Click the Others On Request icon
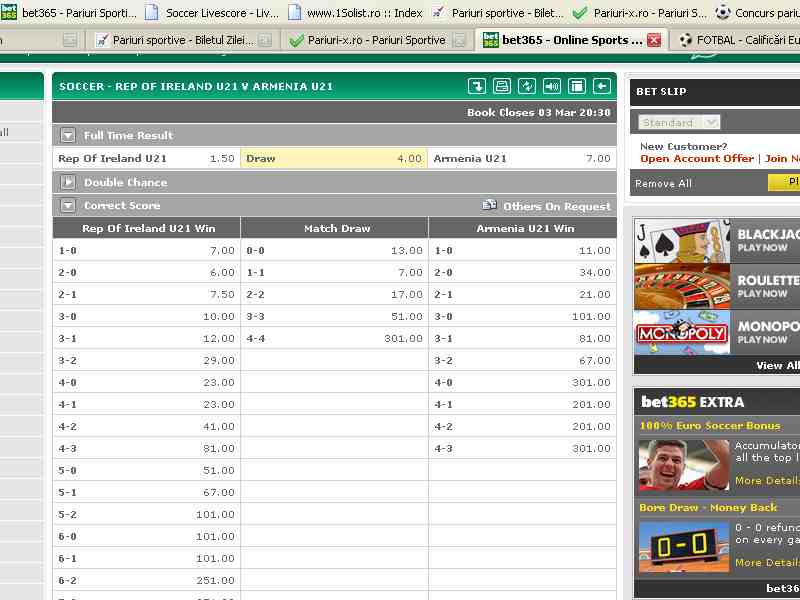Image resolution: width=800 pixels, height=600 pixels. click(489, 205)
